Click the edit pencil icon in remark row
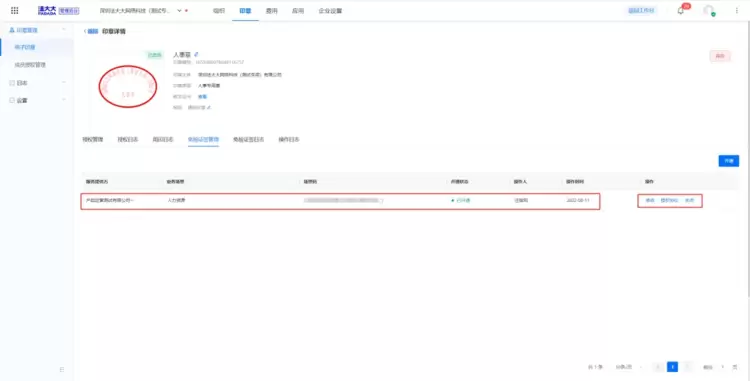 point(209,108)
